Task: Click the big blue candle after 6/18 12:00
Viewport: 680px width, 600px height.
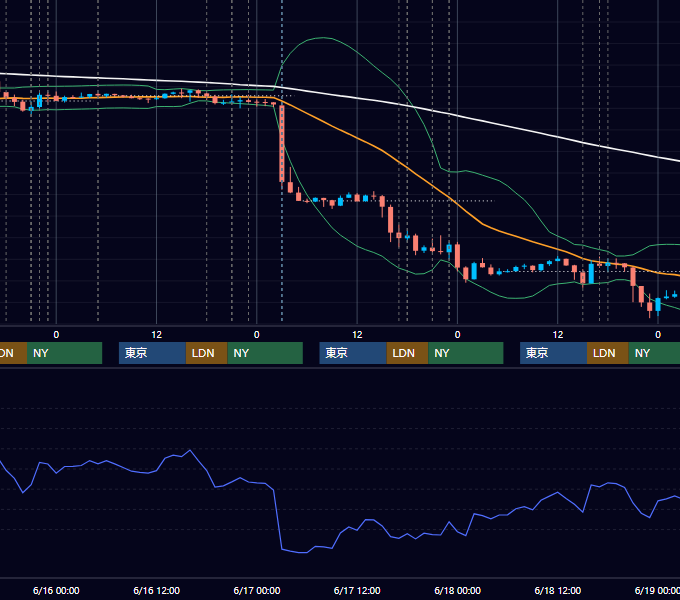Action: point(591,273)
